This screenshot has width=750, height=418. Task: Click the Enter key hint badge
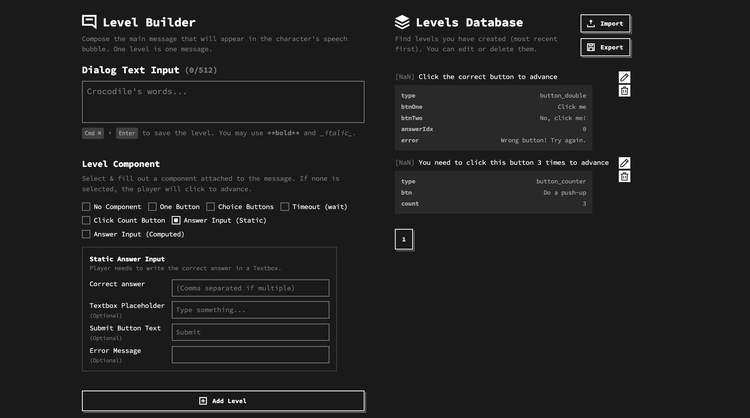pos(127,133)
